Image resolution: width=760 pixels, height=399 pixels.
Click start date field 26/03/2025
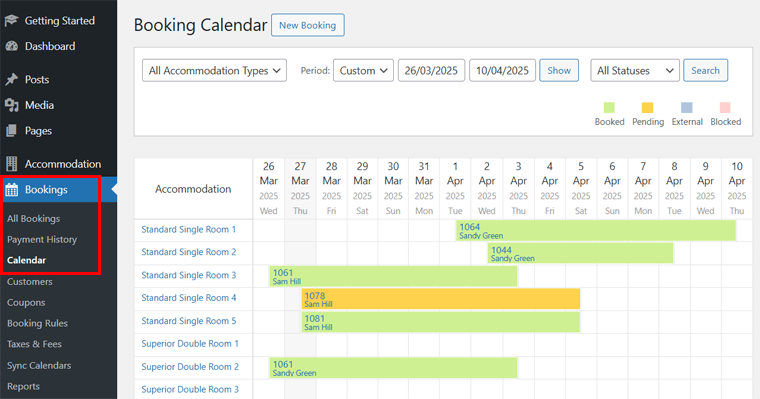click(431, 71)
